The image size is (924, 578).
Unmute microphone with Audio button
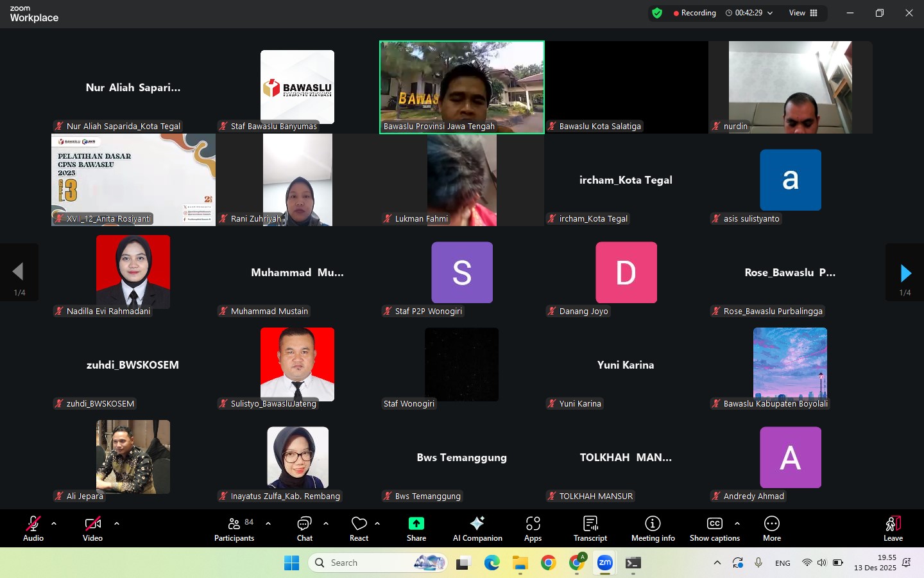tap(33, 529)
